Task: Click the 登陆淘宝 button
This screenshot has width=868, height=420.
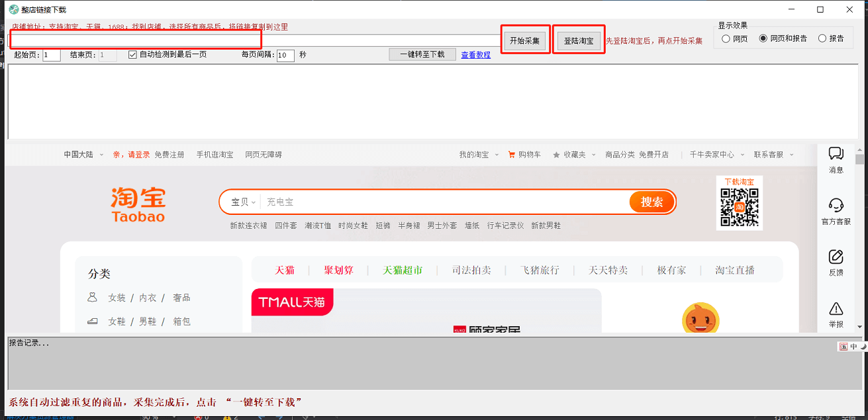Action: click(x=579, y=41)
